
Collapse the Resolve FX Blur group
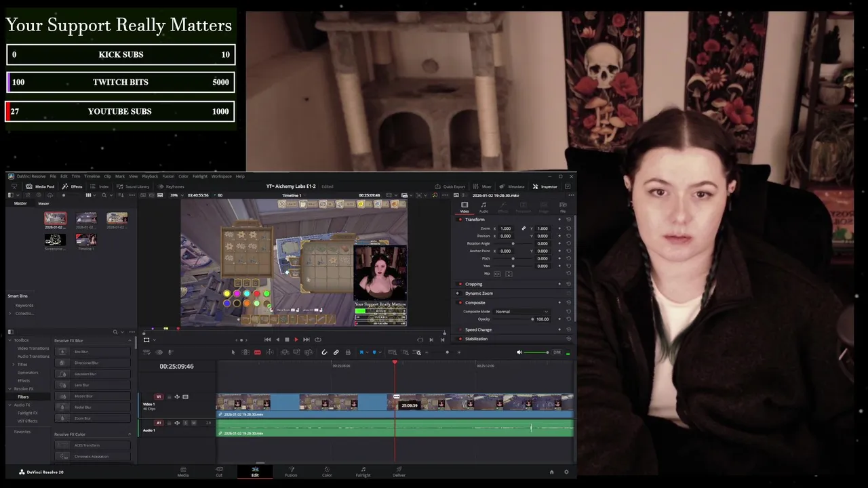130,340
